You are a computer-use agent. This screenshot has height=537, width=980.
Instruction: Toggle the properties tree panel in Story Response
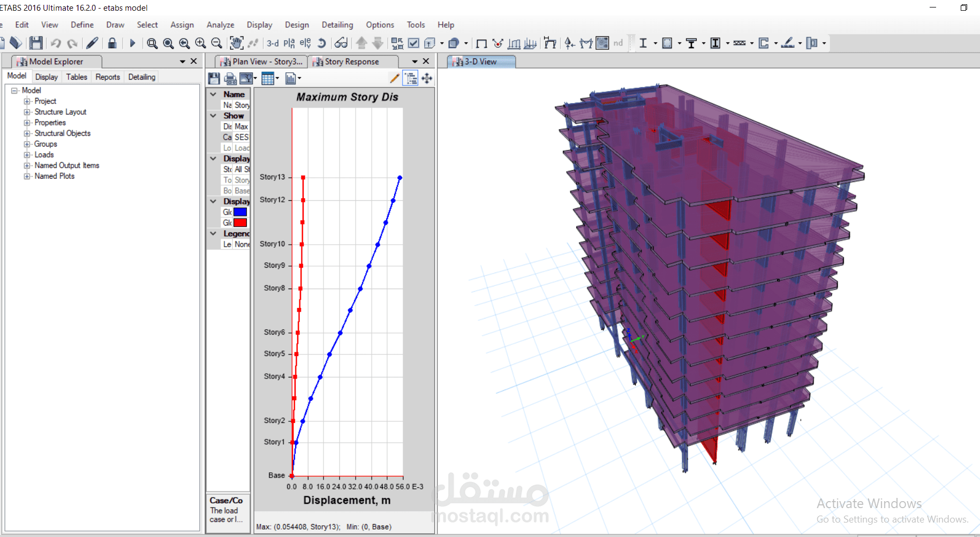point(411,79)
